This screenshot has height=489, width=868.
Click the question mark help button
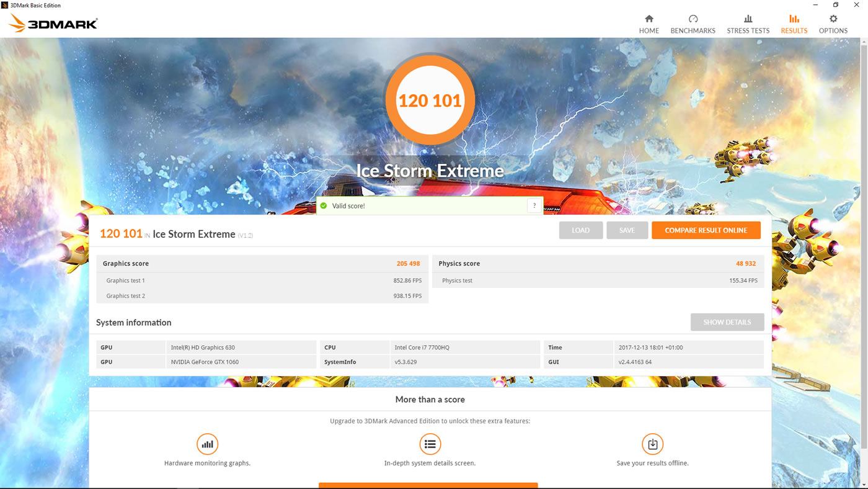[534, 205]
